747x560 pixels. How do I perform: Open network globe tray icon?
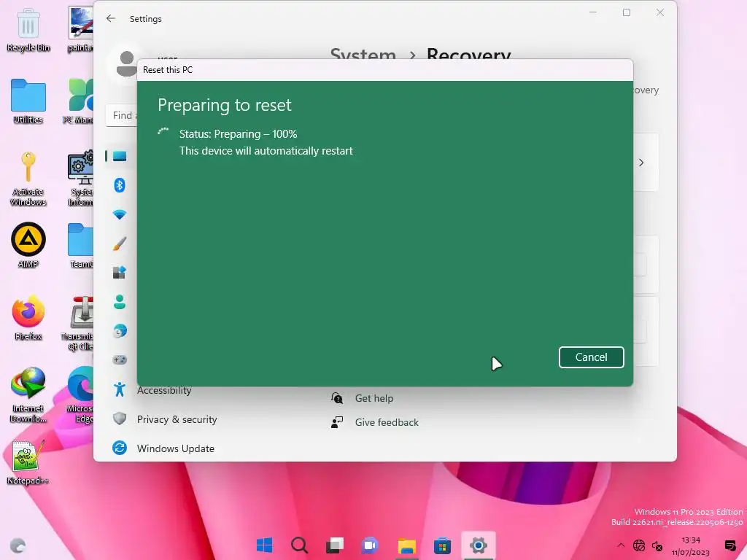pyautogui.click(x=639, y=545)
